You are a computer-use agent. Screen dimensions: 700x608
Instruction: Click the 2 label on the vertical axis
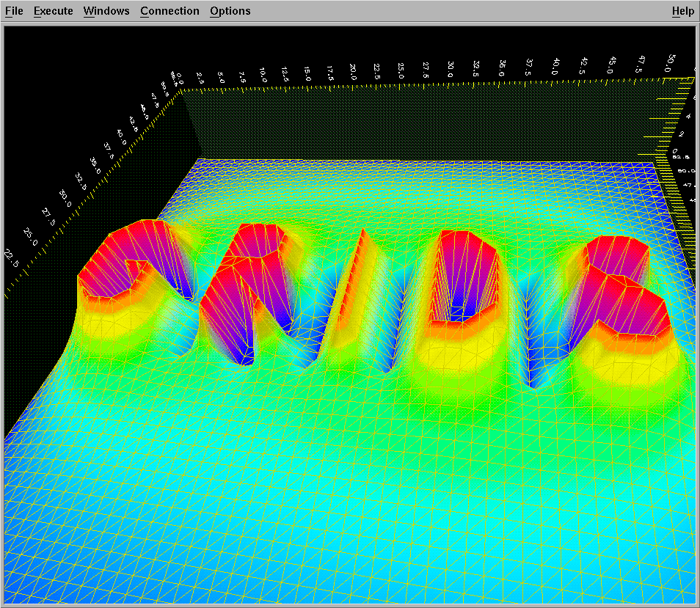coord(680,133)
